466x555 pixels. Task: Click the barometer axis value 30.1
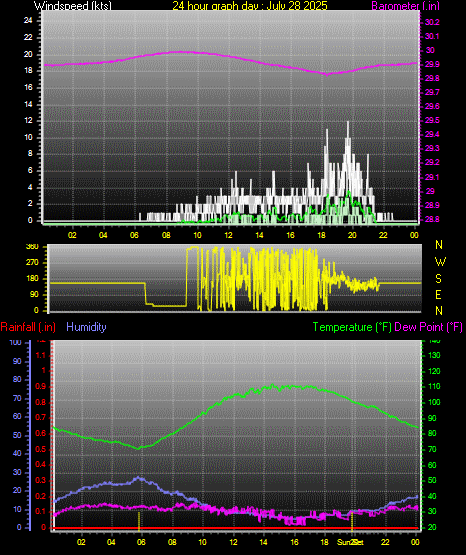(432, 36)
